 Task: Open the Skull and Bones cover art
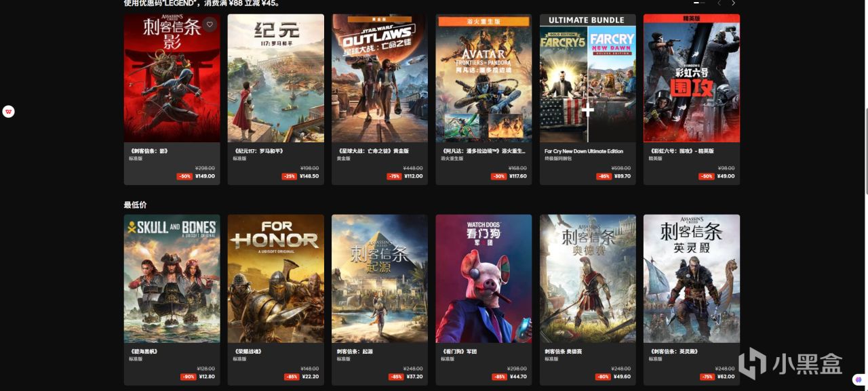172,279
